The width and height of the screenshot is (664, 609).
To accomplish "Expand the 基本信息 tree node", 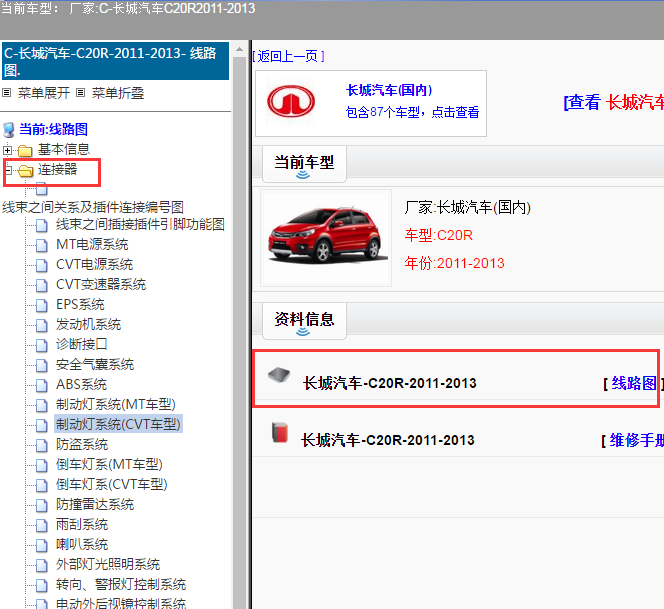I will pyautogui.click(x=7, y=150).
